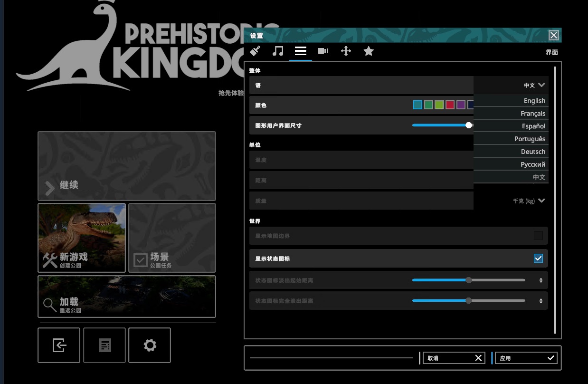Viewport: 588px width, 384px height.
Task: Select the camera settings tab icon
Action: pos(323,51)
